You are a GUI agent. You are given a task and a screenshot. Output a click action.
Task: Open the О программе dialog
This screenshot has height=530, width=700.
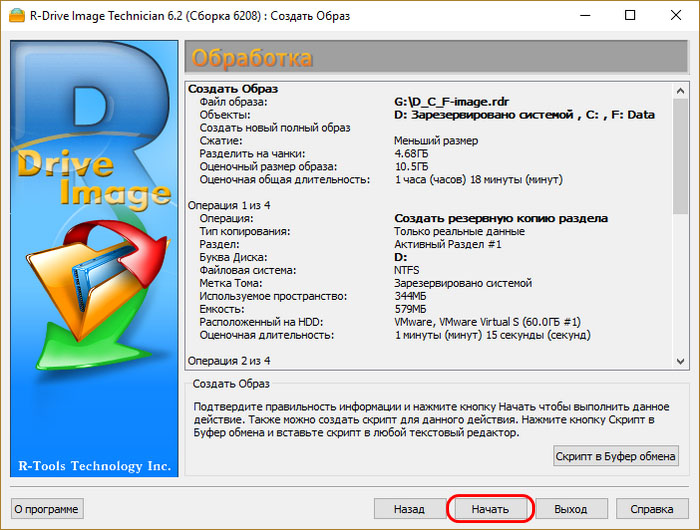(x=46, y=509)
